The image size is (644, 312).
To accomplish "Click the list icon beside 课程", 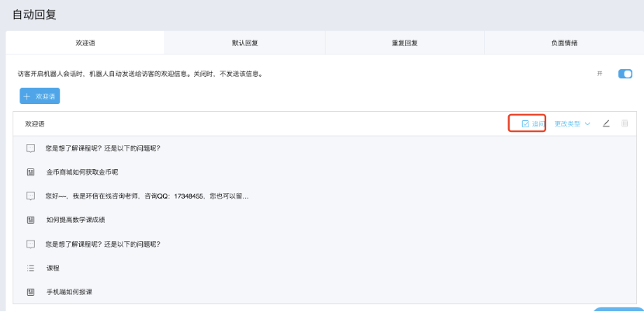I will coord(31,268).
